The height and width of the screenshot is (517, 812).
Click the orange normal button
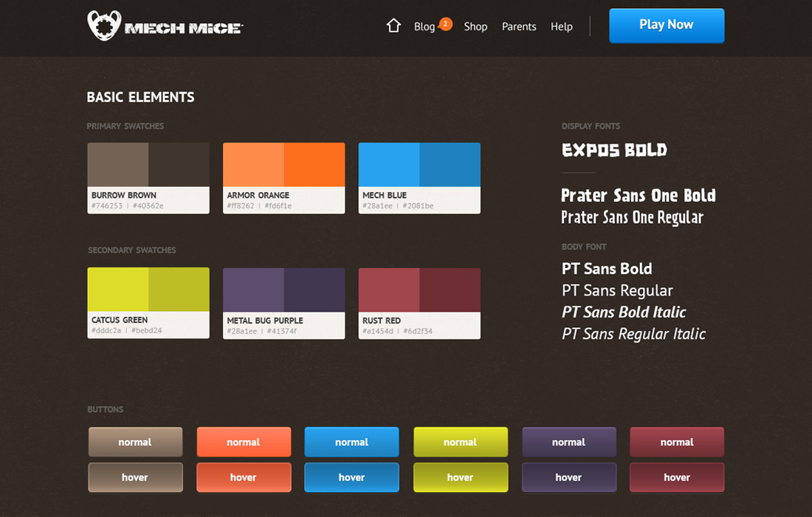[244, 442]
